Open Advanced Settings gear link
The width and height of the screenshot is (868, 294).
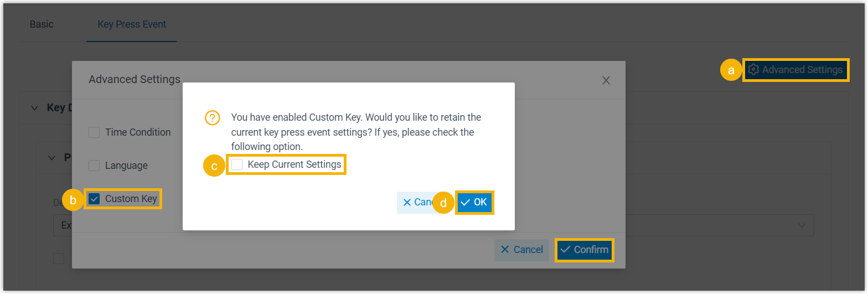pyautogui.click(x=795, y=70)
